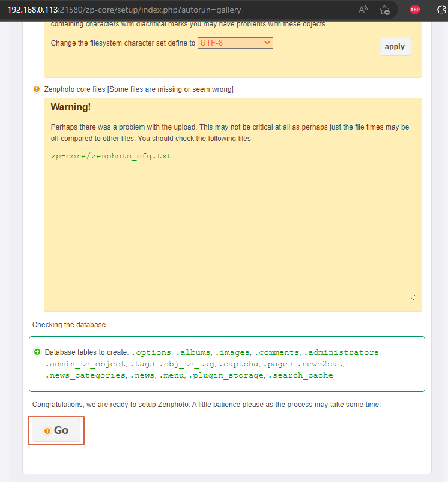Screen dimensions: 448x482
Task: Click the Congratulations setup ready message
Action: pos(207,405)
